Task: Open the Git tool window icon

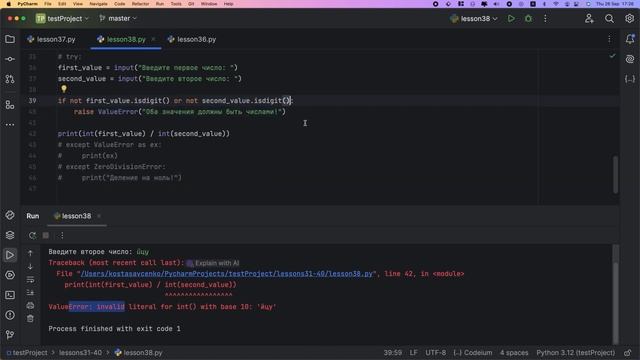Action: coord(10,335)
